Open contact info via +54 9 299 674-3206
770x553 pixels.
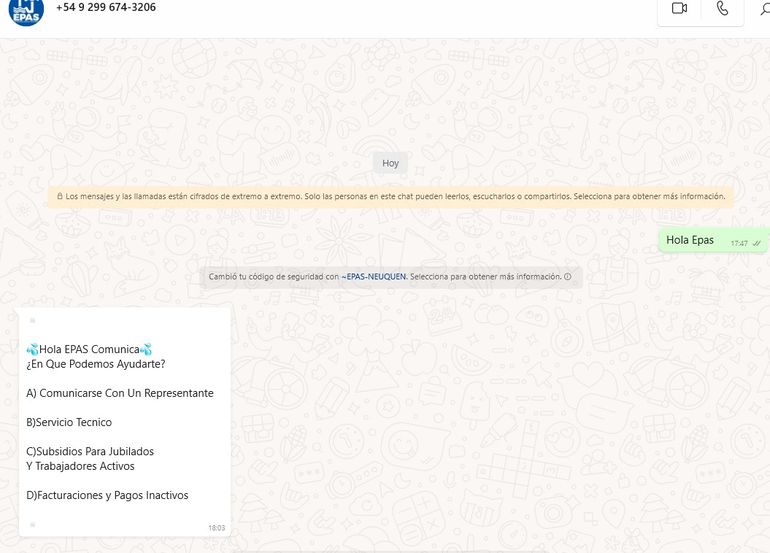(105, 8)
